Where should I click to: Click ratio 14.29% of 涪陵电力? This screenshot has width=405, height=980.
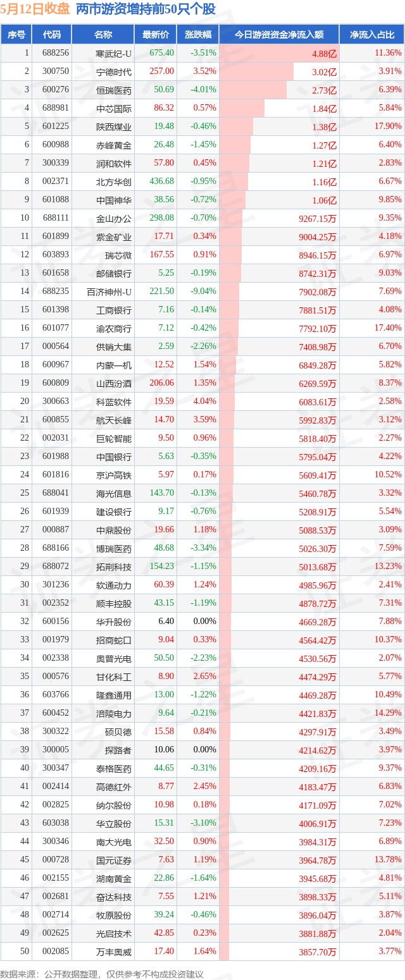[x=388, y=713]
